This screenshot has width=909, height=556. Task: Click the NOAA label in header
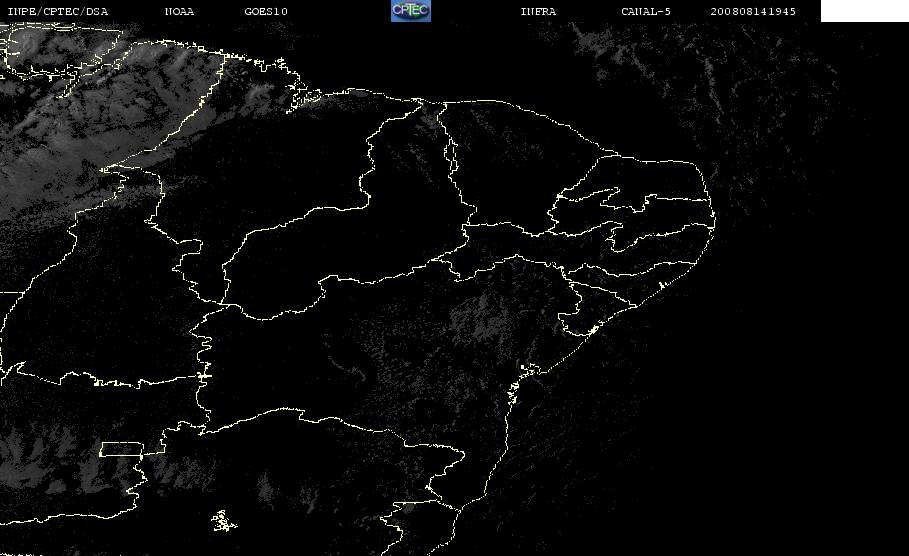pos(179,12)
